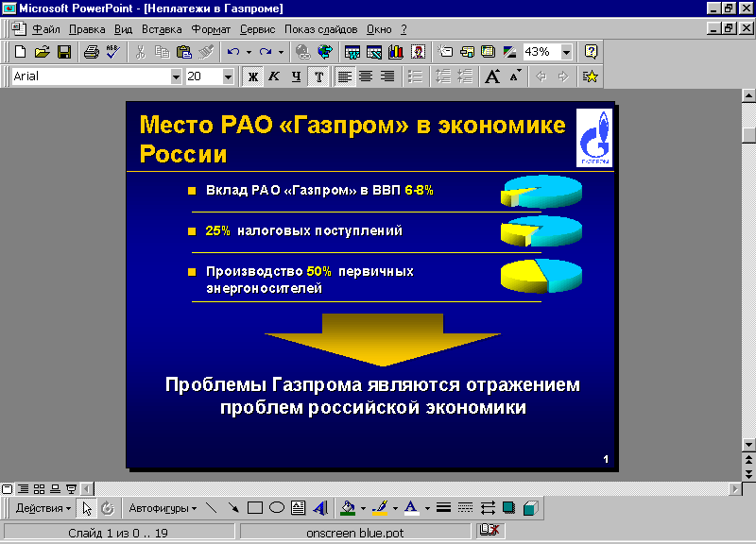Switch to outline view button
Viewport: 756px width, 544px height.
click(23, 489)
